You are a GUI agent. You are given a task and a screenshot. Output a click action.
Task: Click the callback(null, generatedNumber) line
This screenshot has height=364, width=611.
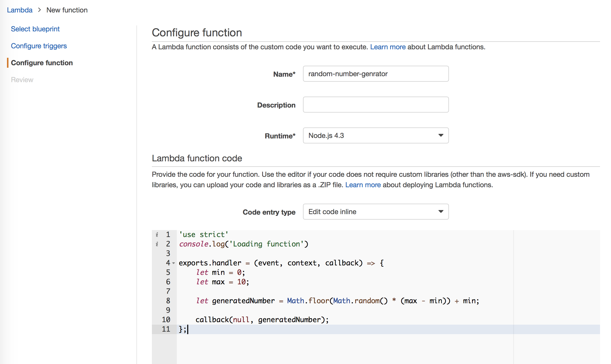click(x=262, y=320)
